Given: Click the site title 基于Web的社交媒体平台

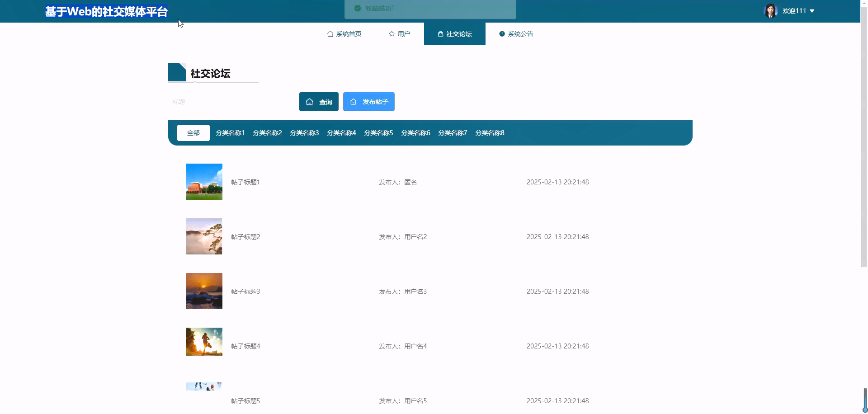Looking at the screenshot, I should click(x=106, y=11).
